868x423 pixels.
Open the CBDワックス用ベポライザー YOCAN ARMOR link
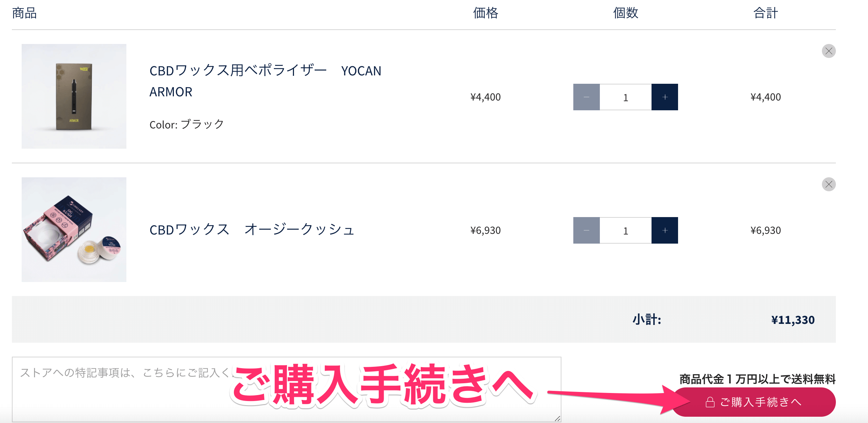[x=265, y=81]
